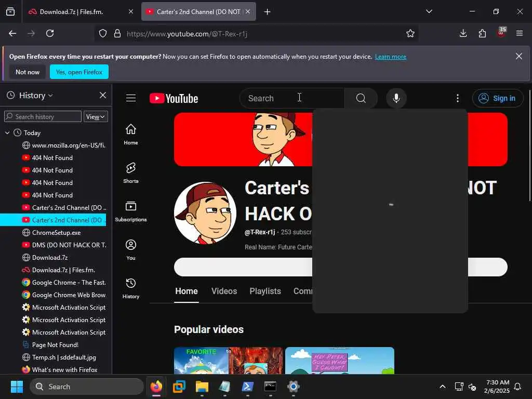Screen dimensions: 532x399
Task: Open the list all tabs dropdown arrow
Action: 429,11
